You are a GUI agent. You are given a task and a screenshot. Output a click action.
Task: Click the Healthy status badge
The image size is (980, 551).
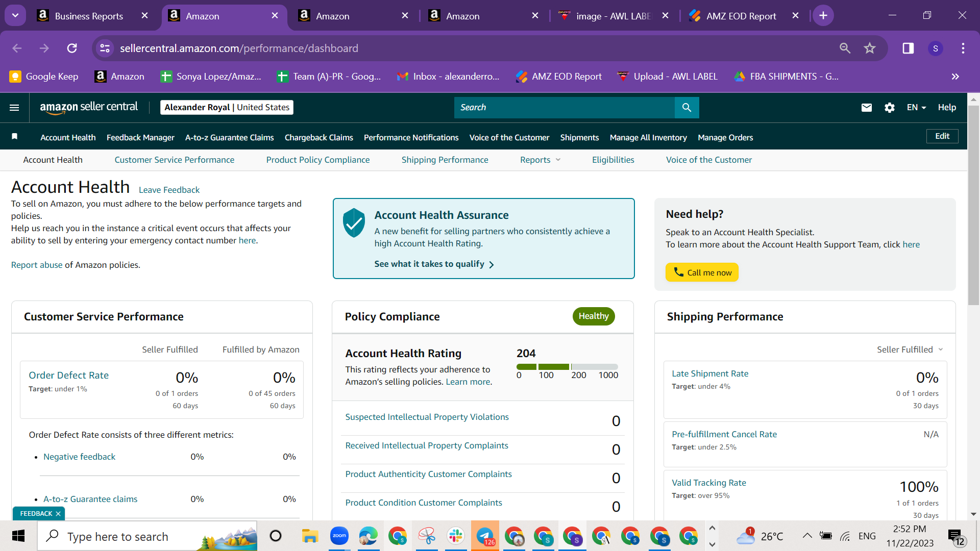(x=594, y=316)
